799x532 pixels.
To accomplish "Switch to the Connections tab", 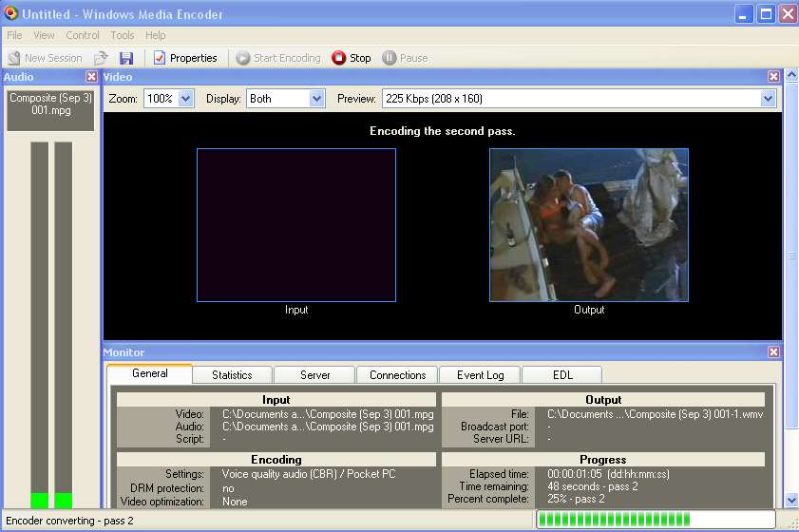I will point(397,375).
